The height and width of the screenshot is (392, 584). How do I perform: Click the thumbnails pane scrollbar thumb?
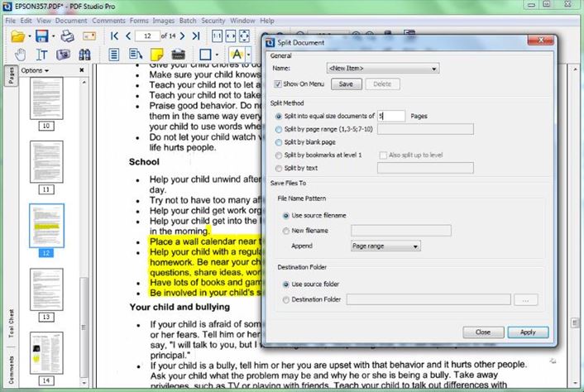coord(84,327)
